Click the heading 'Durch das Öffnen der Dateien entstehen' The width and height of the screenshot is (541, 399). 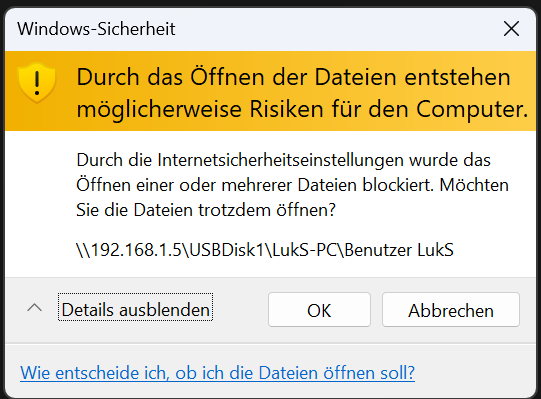pos(293,77)
